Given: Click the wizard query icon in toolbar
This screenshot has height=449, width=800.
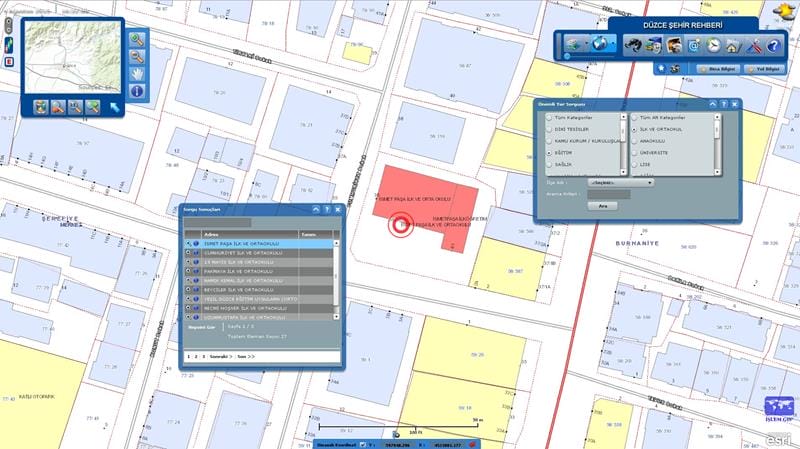Looking at the screenshot, I should pyautogui.click(x=654, y=45).
